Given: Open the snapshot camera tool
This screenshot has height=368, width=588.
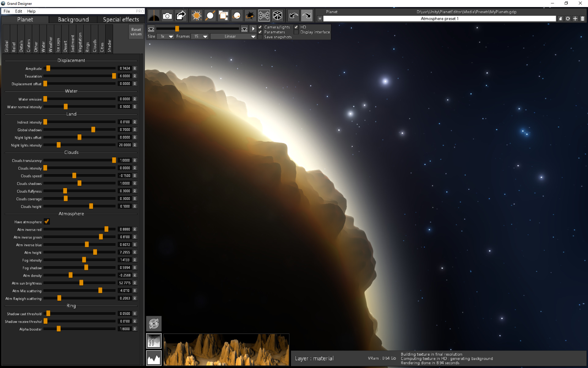Looking at the screenshot, I should [167, 15].
